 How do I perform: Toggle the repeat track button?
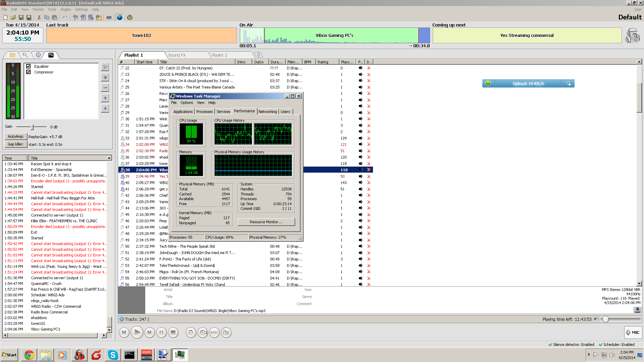click(191, 333)
